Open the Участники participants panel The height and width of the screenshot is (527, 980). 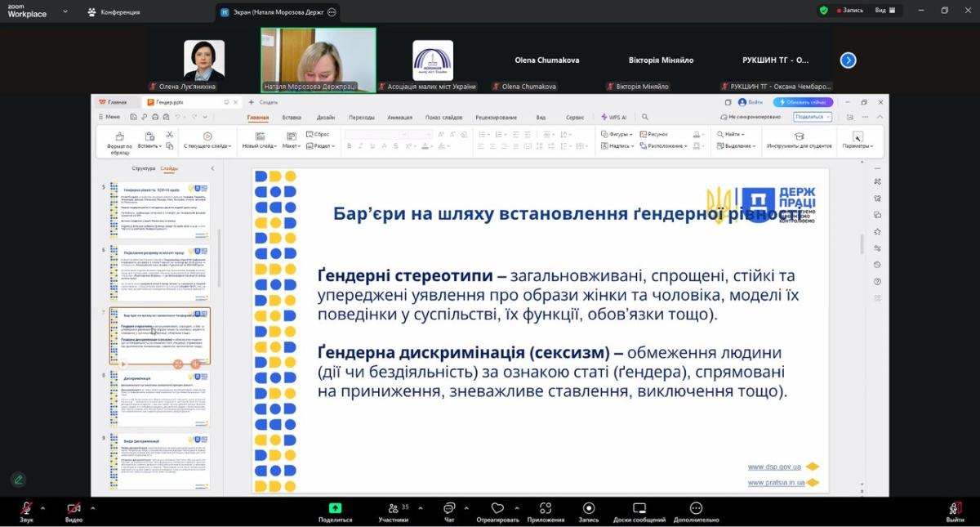tap(393, 508)
